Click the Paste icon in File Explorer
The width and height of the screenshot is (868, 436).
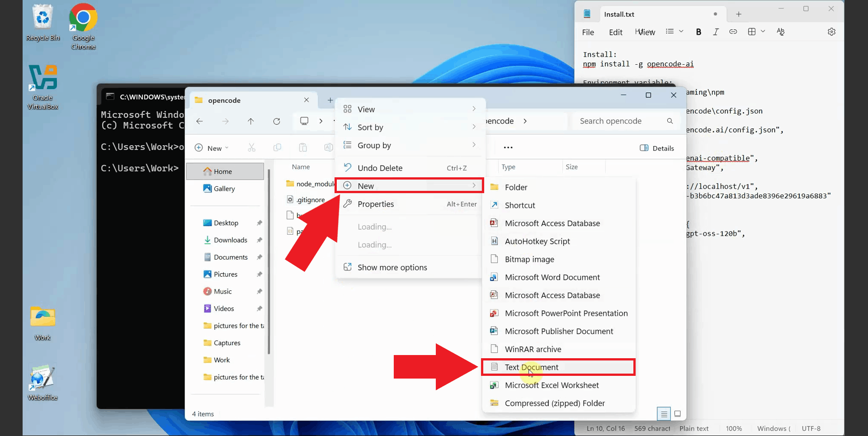coord(303,147)
